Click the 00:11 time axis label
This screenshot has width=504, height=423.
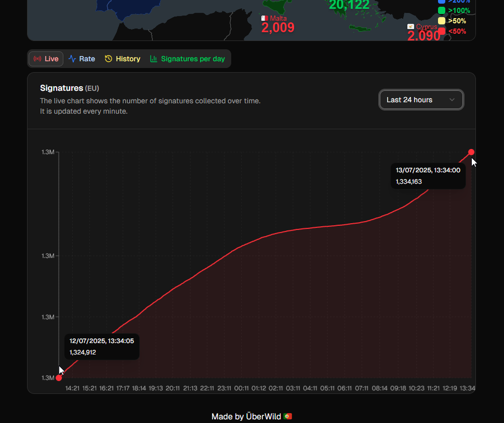242,388
